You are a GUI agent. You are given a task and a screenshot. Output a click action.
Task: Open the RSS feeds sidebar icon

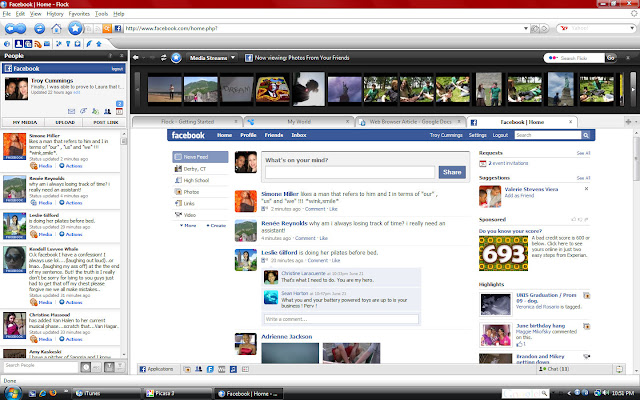[x=38, y=44]
